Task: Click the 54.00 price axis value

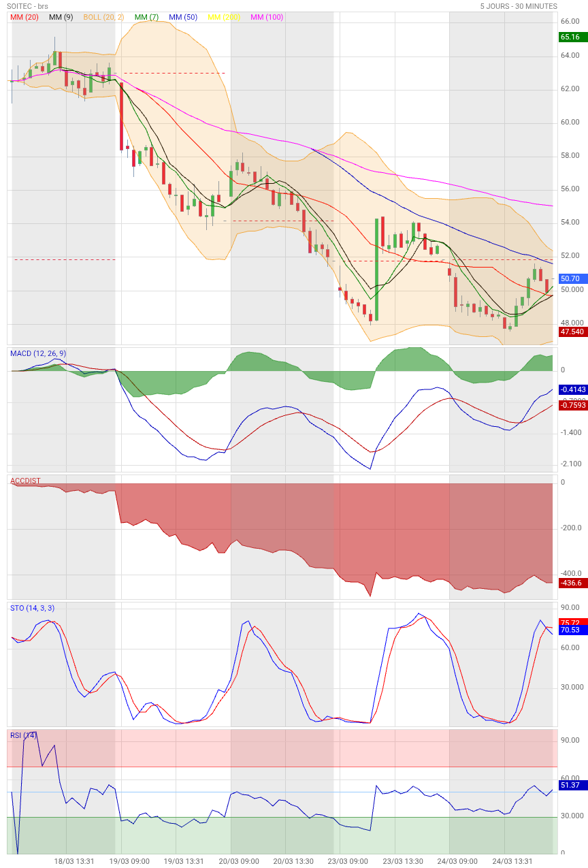Action: click(570, 222)
